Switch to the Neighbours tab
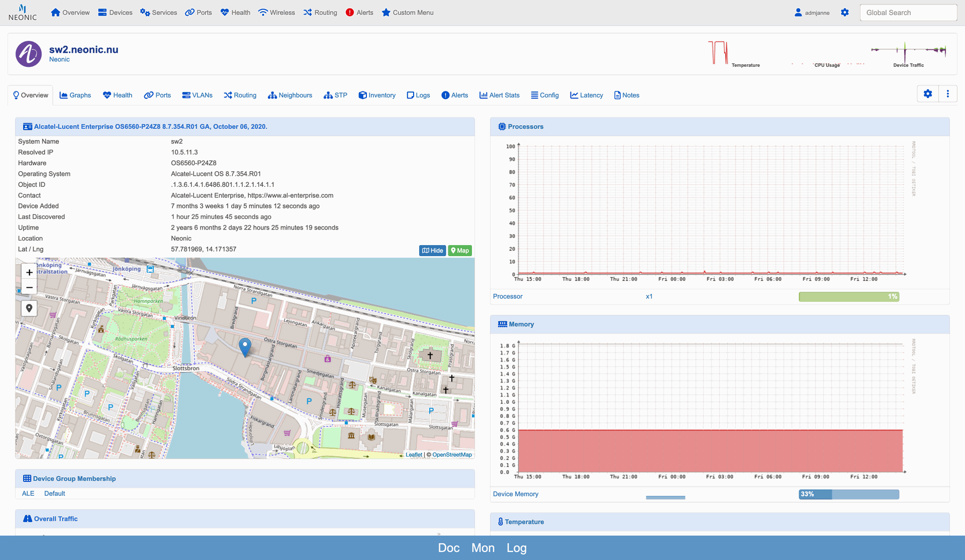 coord(290,95)
